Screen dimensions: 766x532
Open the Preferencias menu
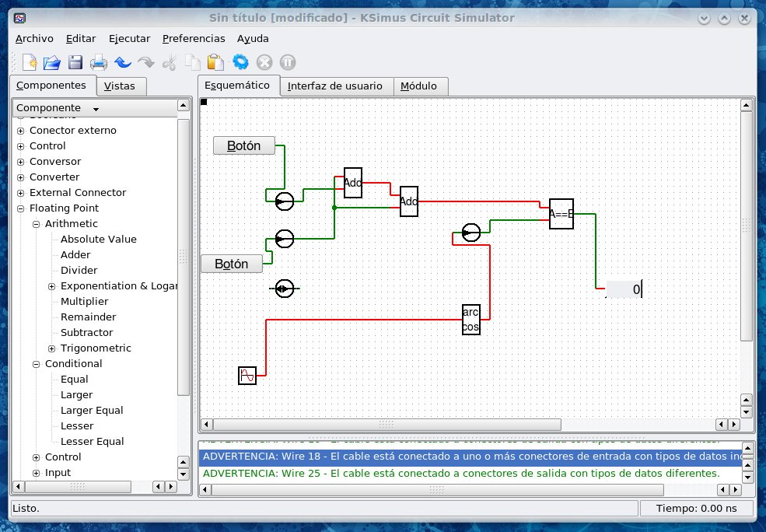194,39
